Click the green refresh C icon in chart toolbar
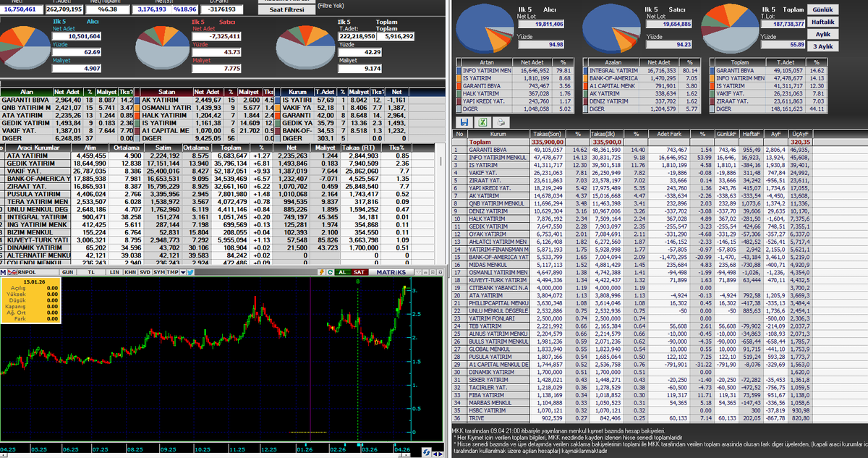 tap(330, 272)
